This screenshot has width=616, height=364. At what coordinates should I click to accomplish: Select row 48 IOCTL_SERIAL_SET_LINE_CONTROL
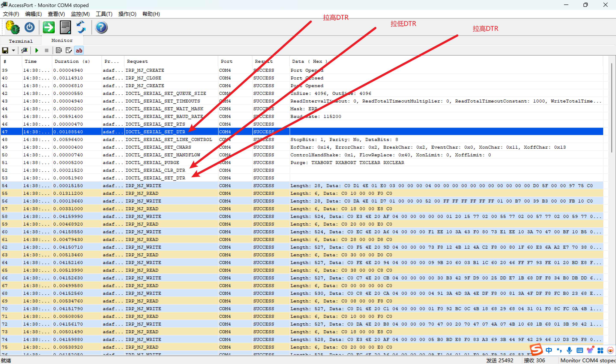302,139
